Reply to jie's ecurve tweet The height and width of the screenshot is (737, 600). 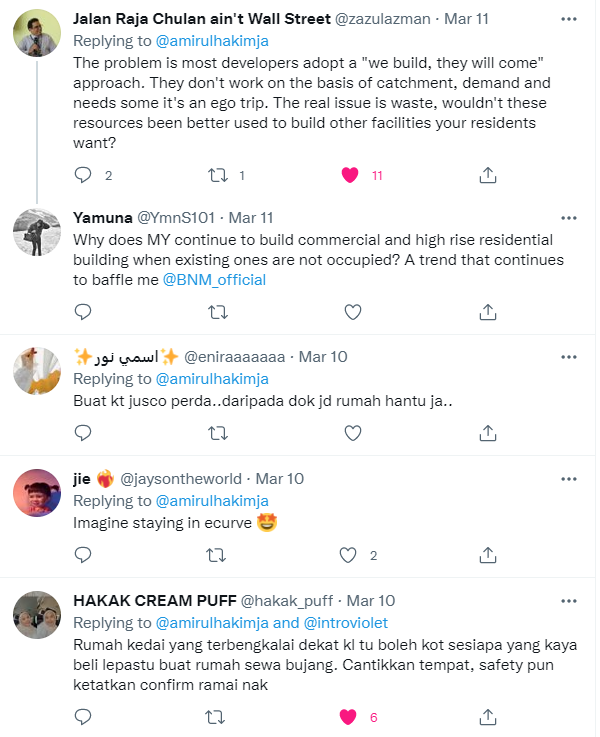(x=84, y=554)
